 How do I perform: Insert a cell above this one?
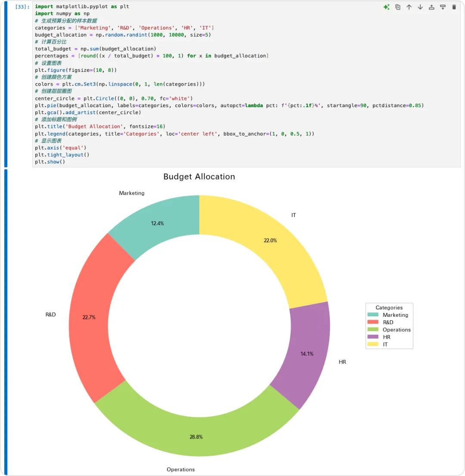tap(431, 7)
